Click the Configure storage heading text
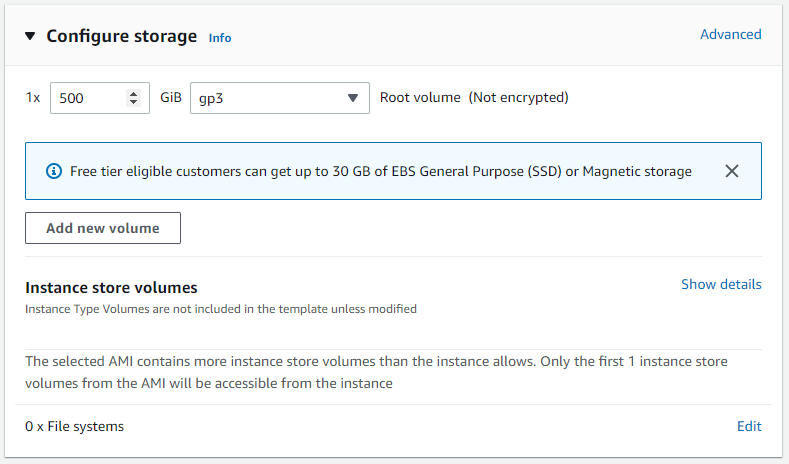This screenshot has height=464, width=789. point(121,36)
